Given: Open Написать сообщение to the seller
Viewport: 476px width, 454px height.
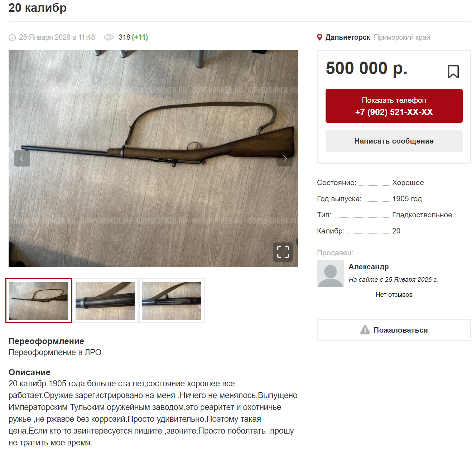Looking at the screenshot, I should pos(394,141).
